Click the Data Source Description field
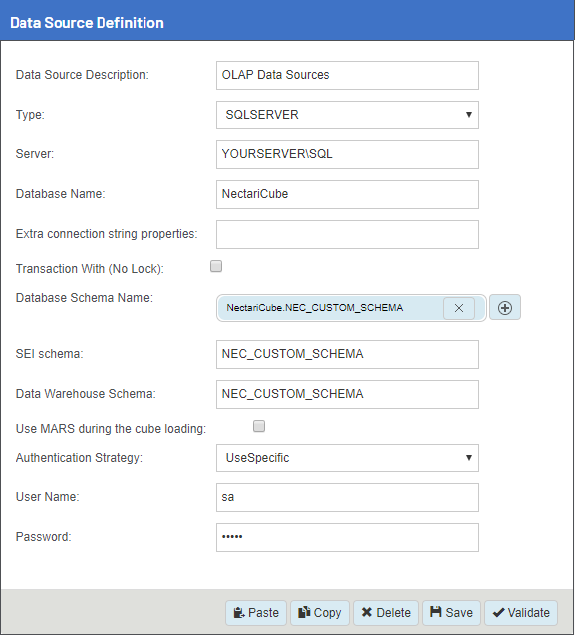Image resolution: width=575 pixels, height=635 pixels. (347, 75)
